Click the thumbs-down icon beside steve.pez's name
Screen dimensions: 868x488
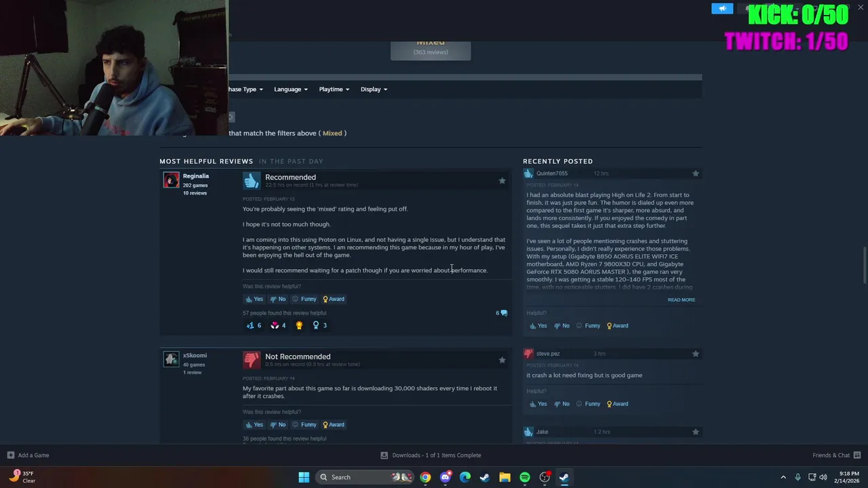528,354
